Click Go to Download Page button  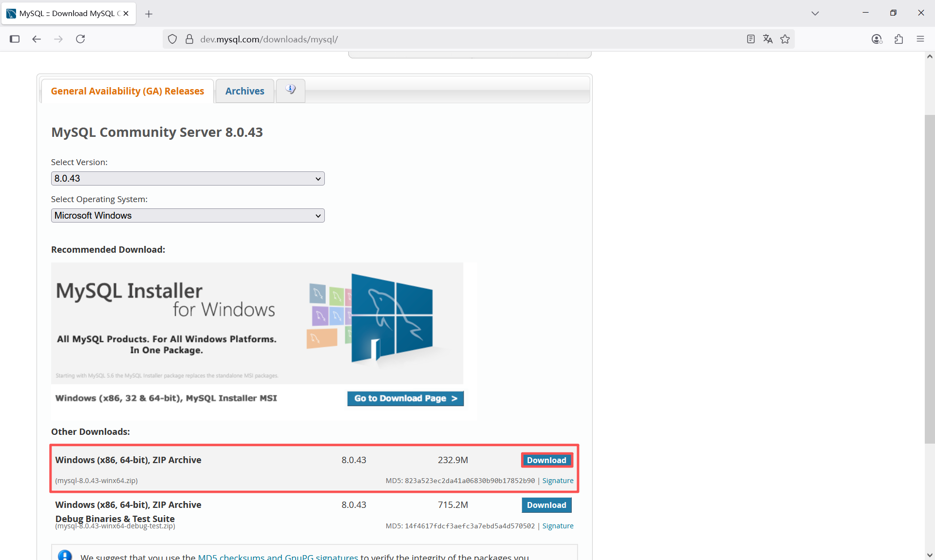coord(405,398)
